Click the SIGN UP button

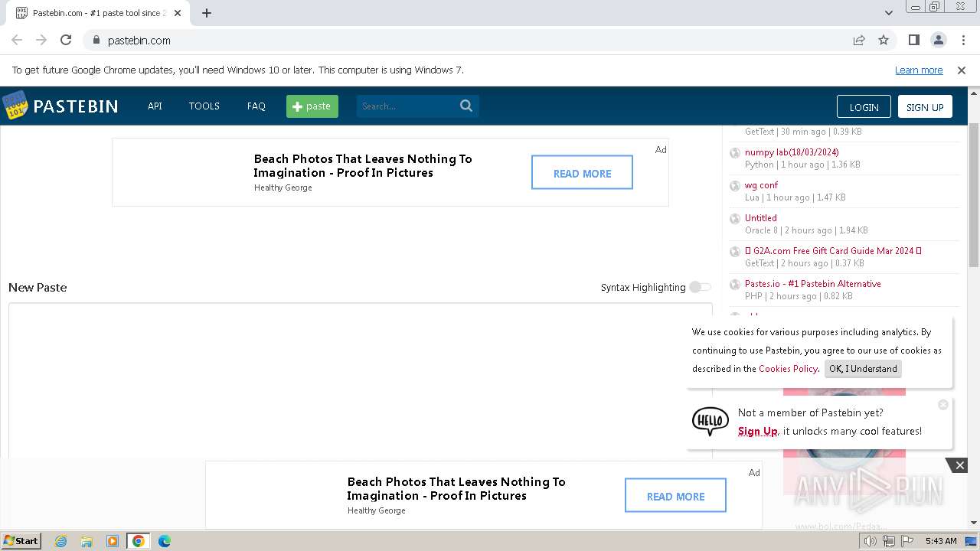click(x=925, y=106)
